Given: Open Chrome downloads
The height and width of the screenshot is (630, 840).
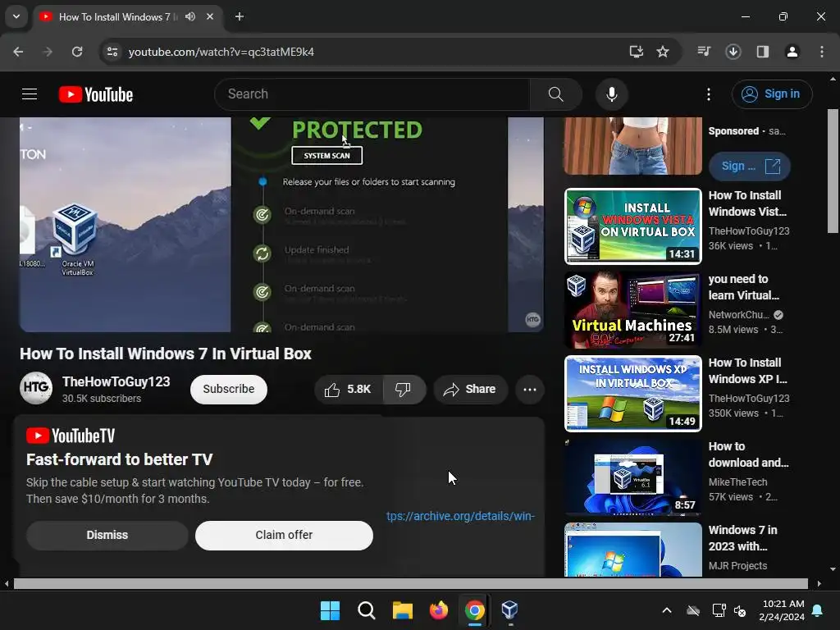Looking at the screenshot, I should tap(733, 52).
